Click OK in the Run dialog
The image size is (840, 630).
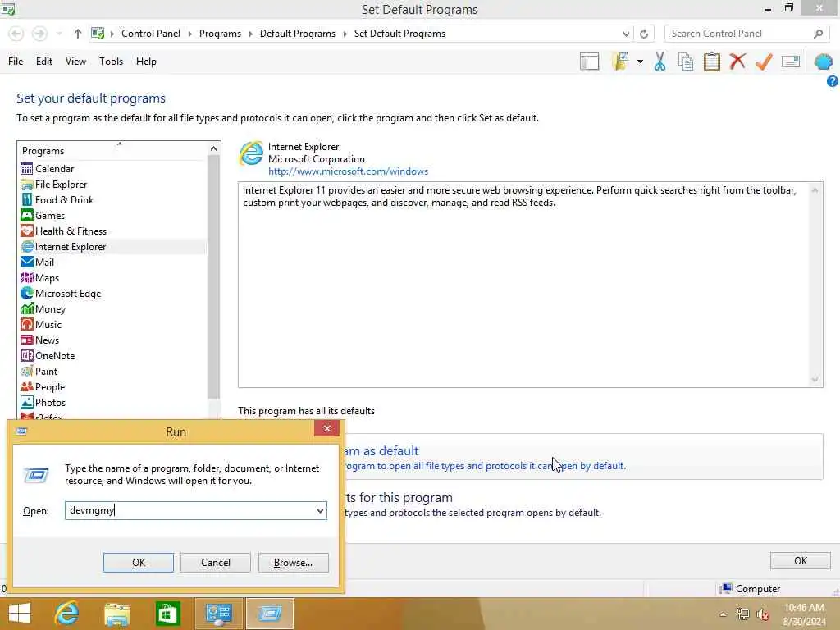click(138, 563)
